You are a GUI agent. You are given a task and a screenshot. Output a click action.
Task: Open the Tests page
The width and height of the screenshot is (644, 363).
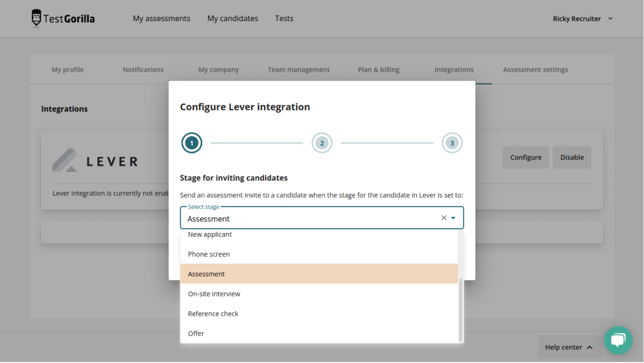point(284,18)
